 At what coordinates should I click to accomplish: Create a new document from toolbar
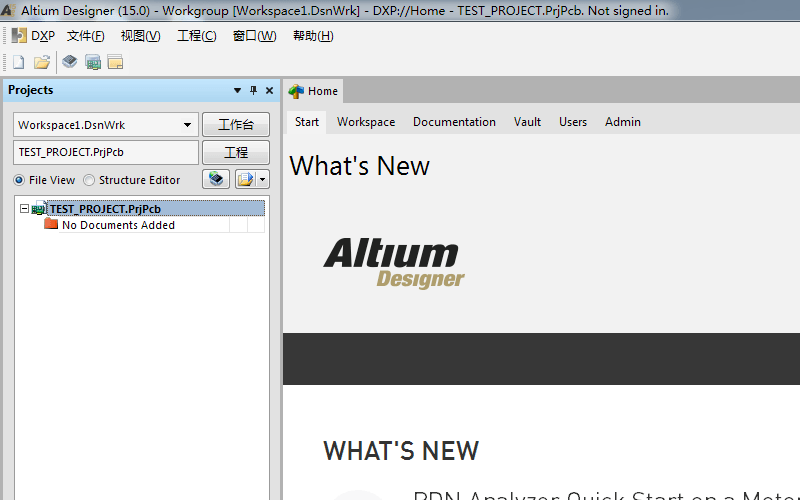pos(18,62)
